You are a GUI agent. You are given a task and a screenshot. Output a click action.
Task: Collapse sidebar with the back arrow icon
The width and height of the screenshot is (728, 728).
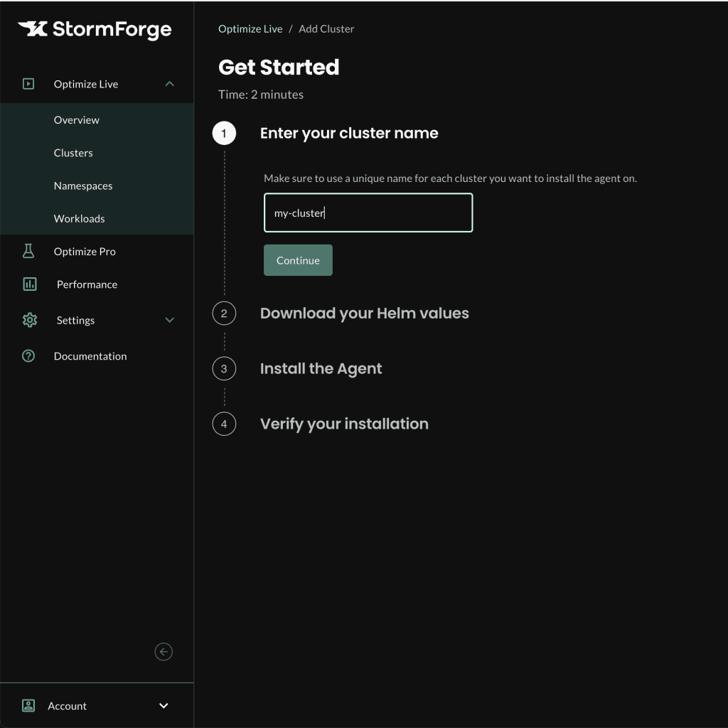point(164,652)
